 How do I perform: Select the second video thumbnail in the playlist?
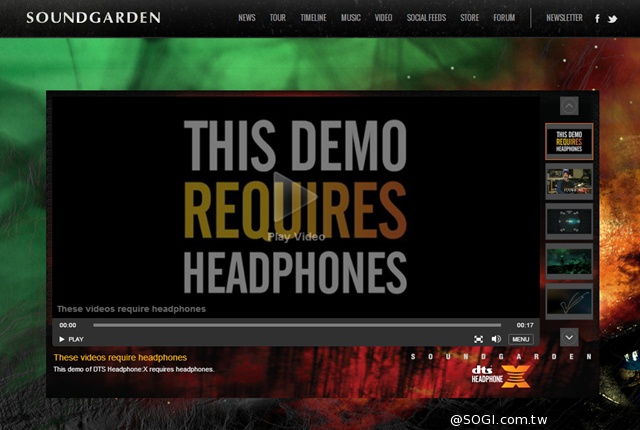pos(569,181)
